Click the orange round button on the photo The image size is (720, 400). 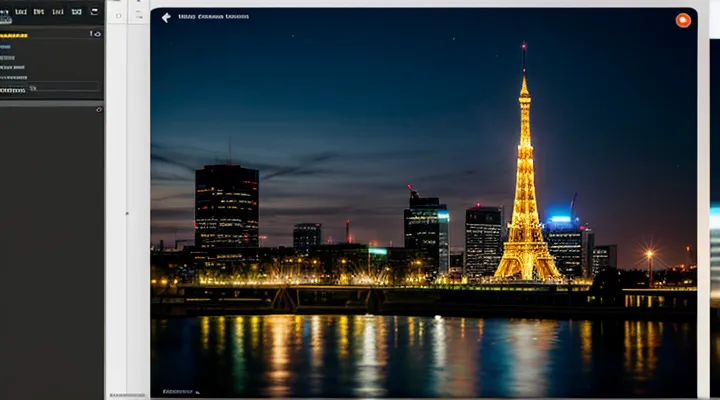[683, 21]
